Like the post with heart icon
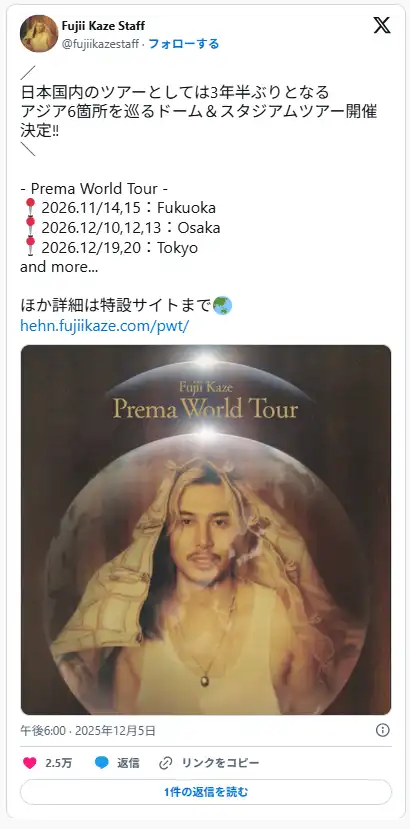 pos(30,763)
